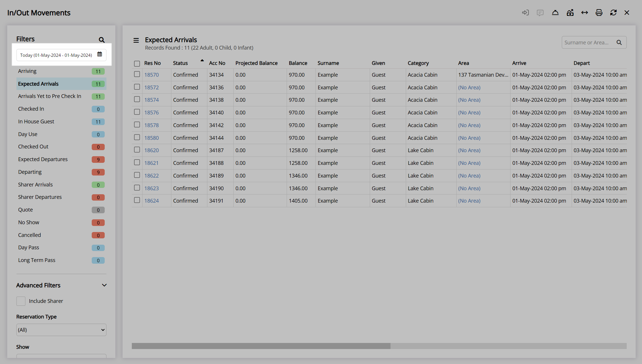The image size is (642, 364).
Task: Sort by the Res No column header
Action: [152, 63]
